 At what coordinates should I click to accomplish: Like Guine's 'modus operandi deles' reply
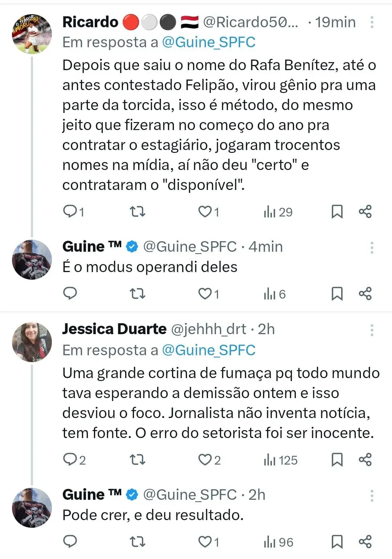[x=205, y=293]
